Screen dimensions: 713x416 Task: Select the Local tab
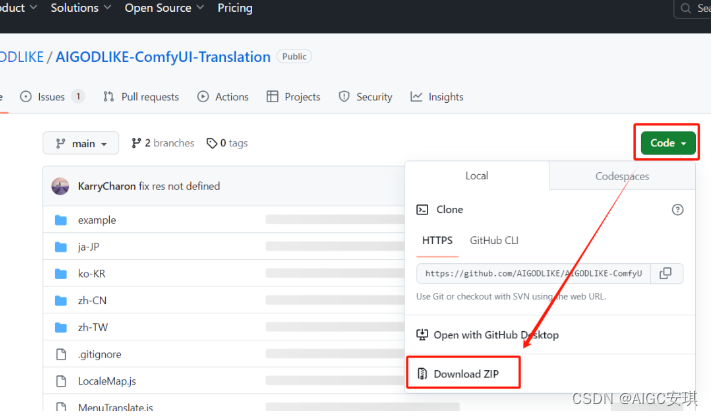pyautogui.click(x=477, y=175)
